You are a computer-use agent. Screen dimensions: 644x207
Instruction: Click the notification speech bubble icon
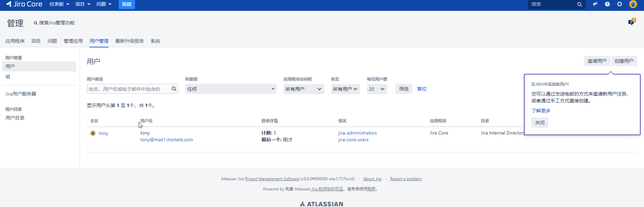click(631, 22)
